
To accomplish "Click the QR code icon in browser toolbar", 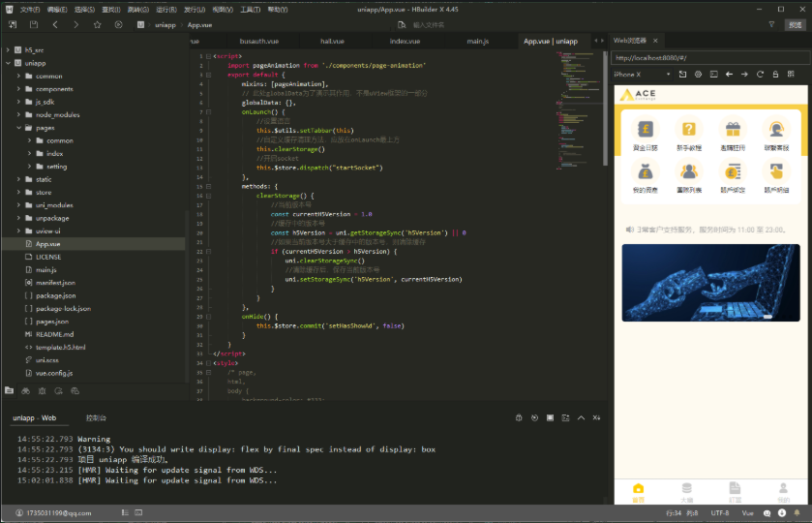I will coord(791,75).
